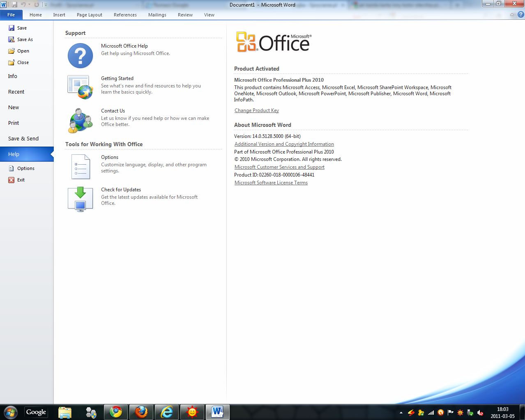Click the Quick Access Toolbar save icon
Screen dimensions: 525x420
click(x=15, y=5)
